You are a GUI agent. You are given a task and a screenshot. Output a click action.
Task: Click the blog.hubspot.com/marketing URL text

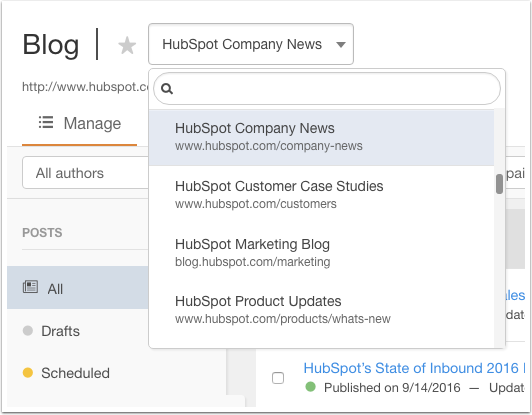tap(253, 262)
